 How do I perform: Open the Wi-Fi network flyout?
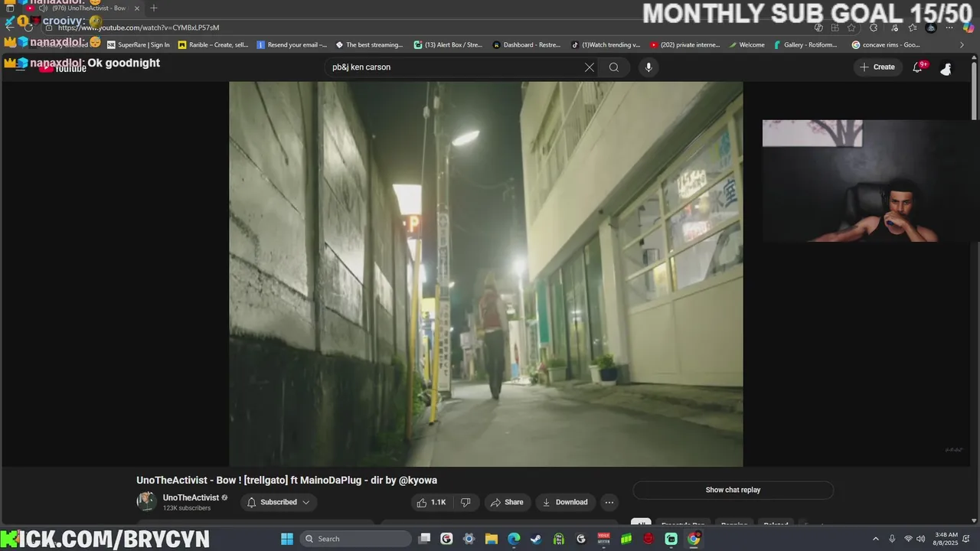click(x=908, y=539)
